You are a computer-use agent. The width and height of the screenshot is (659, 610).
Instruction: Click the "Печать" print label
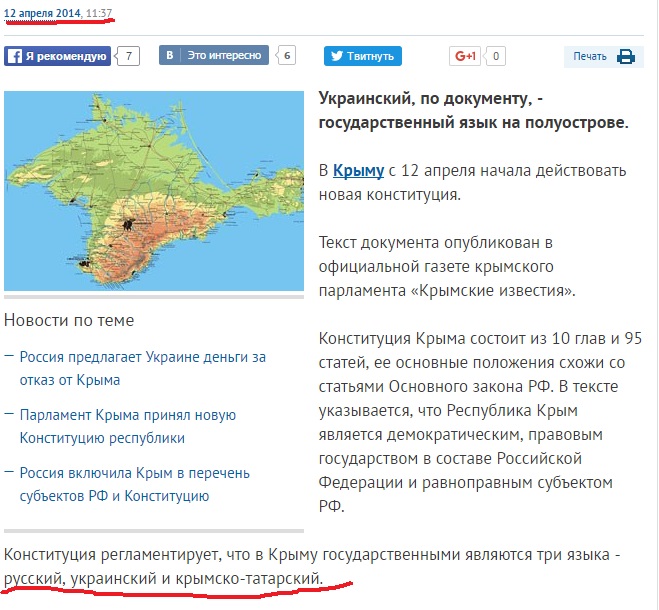click(590, 57)
